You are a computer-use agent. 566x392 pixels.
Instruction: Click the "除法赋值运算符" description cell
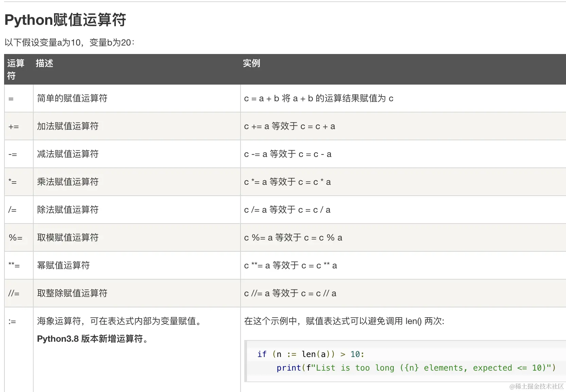pos(68,210)
